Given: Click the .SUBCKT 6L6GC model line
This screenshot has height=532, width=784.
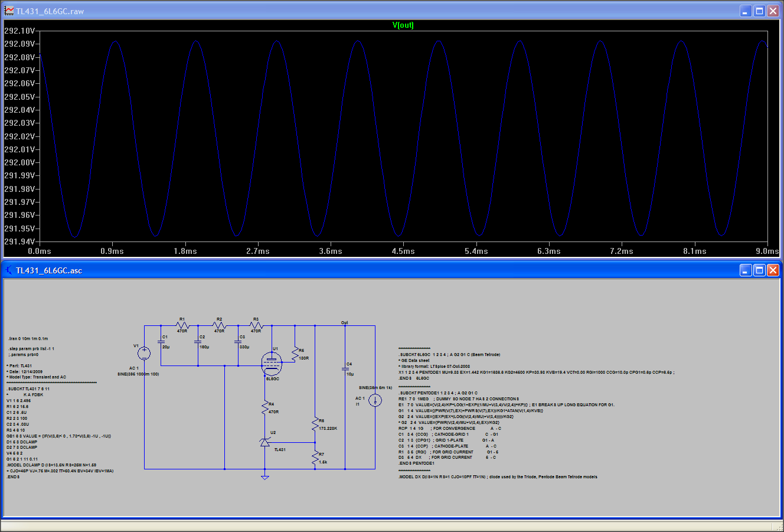Looking at the screenshot, I should coord(449,355).
